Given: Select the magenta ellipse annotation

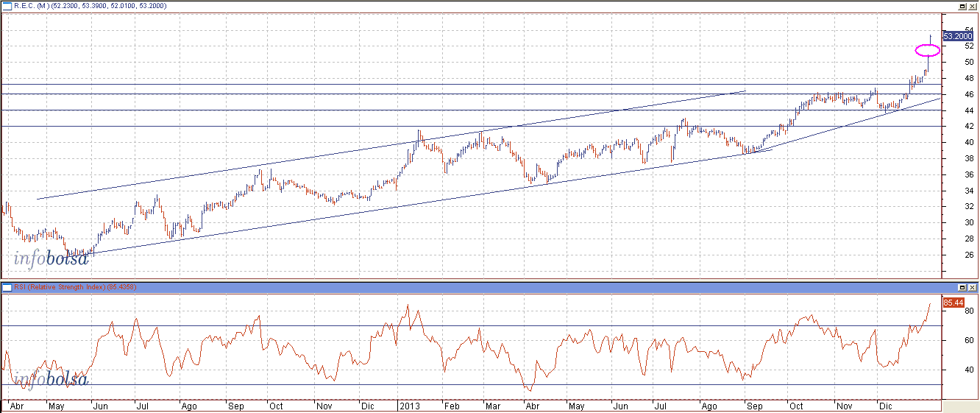Looking at the screenshot, I should pyautogui.click(x=928, y=50).
